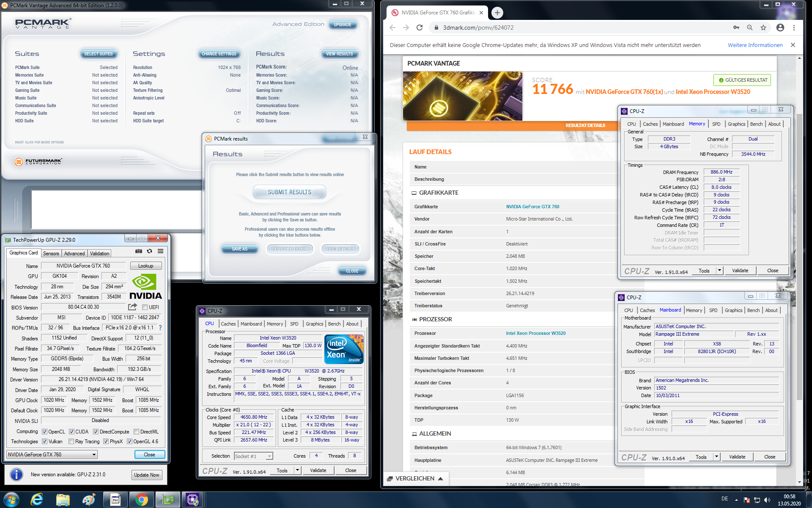Click the BIOS export share icon in GPU-Z

(133, 306)
